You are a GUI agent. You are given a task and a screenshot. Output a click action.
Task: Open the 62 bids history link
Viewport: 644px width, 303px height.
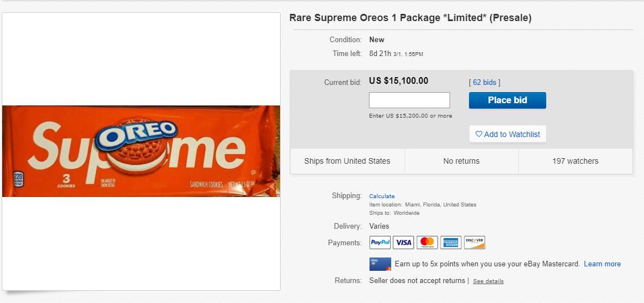pyautogui.click(x=485, y=83)
